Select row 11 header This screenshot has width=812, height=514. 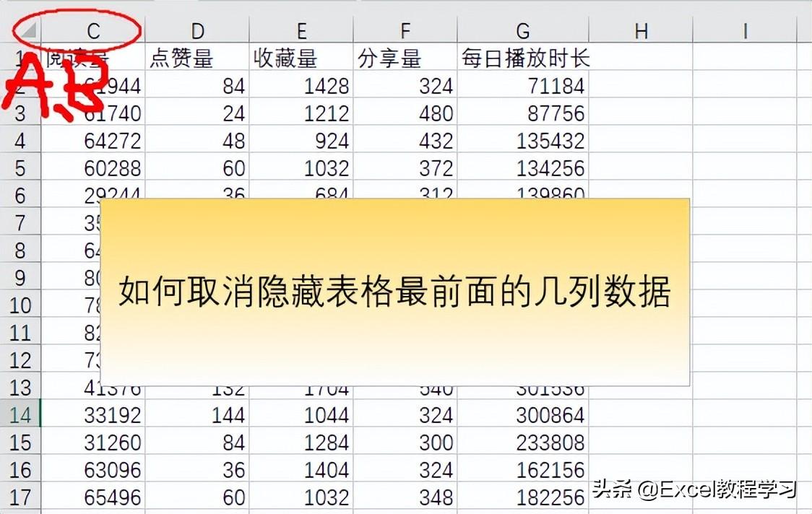(x=20, y=332)
